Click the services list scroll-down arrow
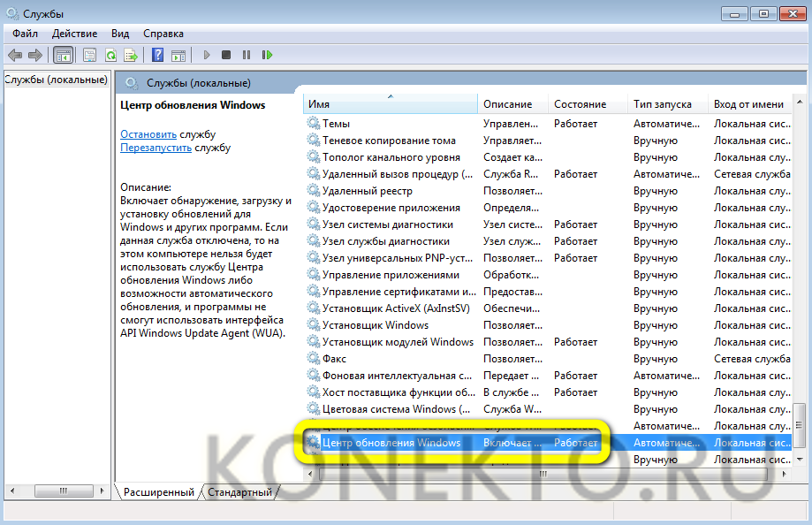This screenshot has width=812, height=525. (800, 460)
